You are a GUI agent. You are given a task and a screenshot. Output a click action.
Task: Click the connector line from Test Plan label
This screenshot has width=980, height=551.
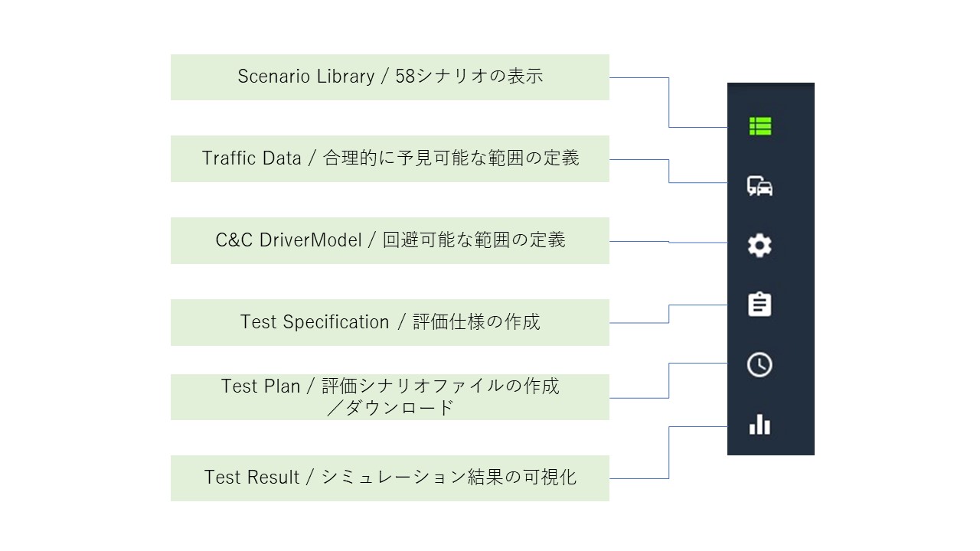pos(669,380)
